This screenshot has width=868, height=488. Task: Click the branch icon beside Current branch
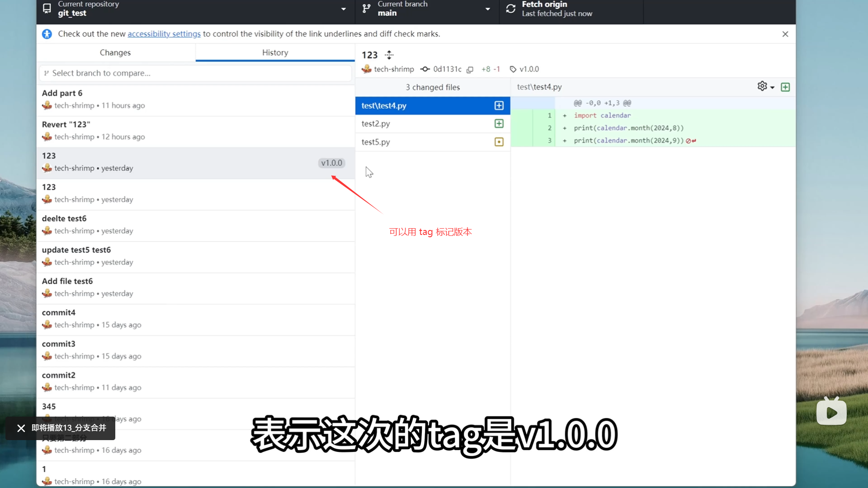click(x=367, y=9)
